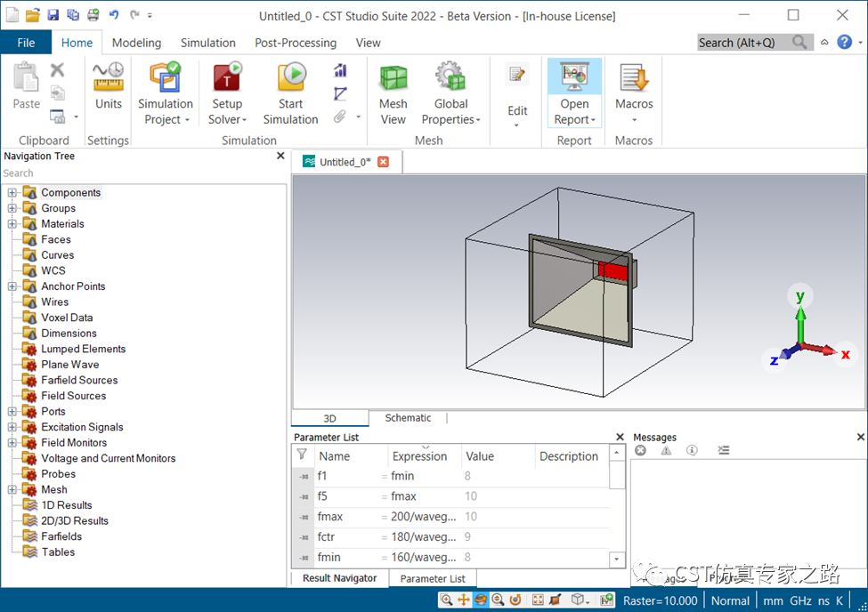Click the Redo arrow icon
The image size is (868, 612).
click(x=134, y=15)
